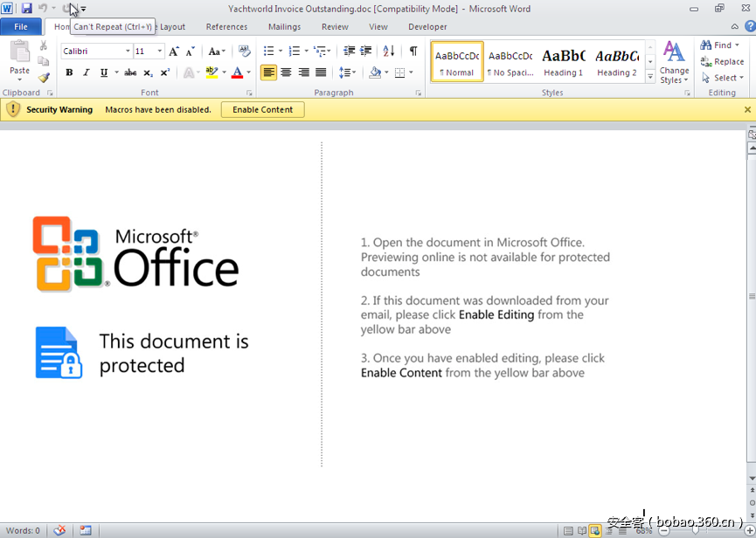Image resolution: width=756 pixels, height=538 pixels.
Task: Click the Clear Formatting icon
Action: 245,52
